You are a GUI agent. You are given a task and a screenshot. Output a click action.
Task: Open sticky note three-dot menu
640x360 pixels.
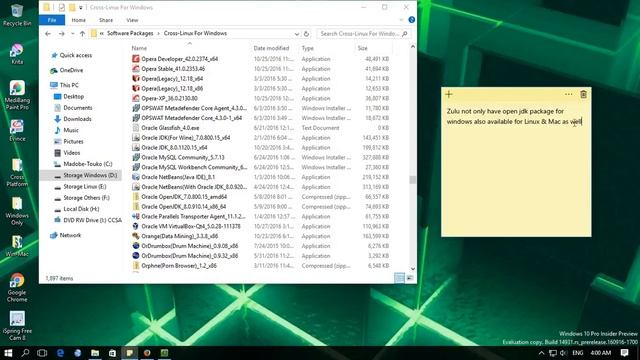tap(569, 94)
